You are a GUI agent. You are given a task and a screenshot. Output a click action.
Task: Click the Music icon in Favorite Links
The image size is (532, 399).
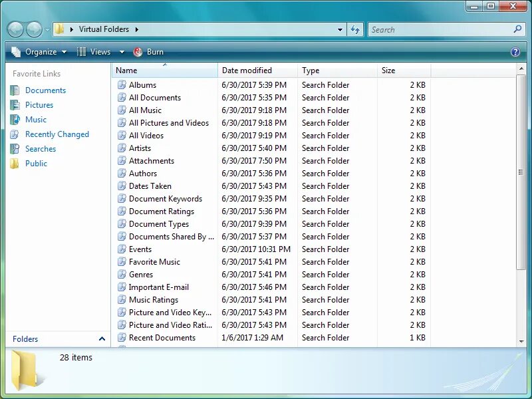pyautogui.click(x=15, y=120)
